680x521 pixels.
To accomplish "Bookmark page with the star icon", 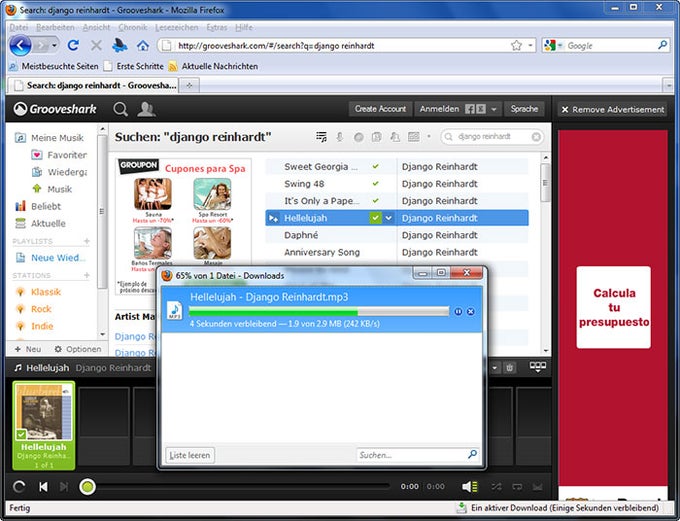I will tap(516, 46).
